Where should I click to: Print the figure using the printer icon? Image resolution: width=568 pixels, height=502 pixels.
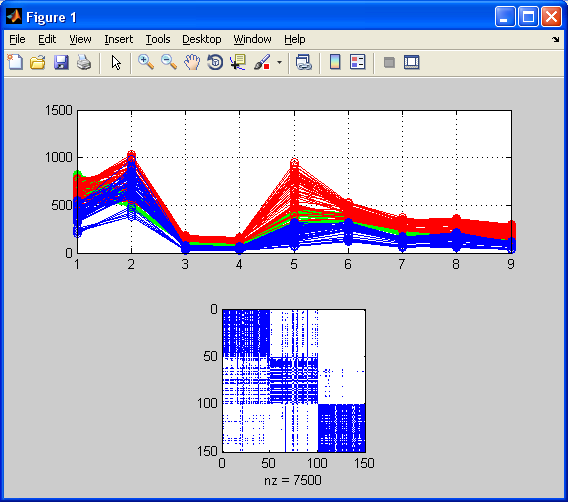[84, 62]
